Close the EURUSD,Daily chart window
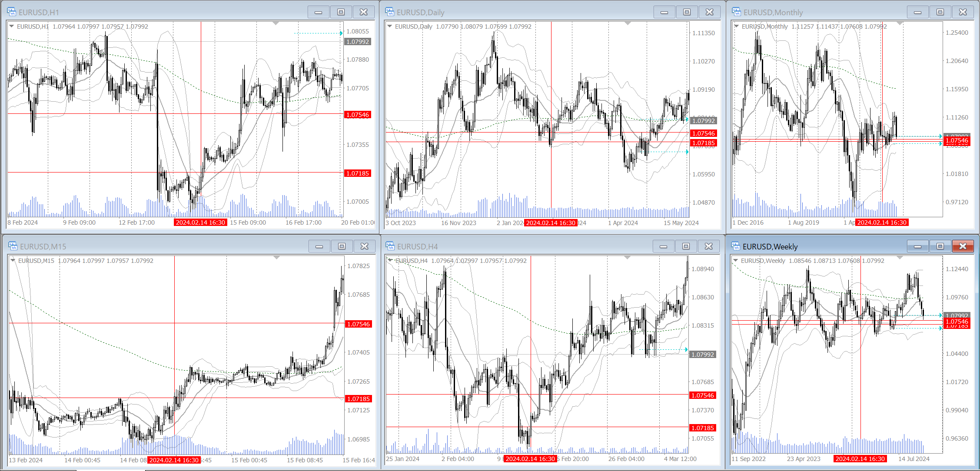This screenshot has width=980, height=471. 710,12
